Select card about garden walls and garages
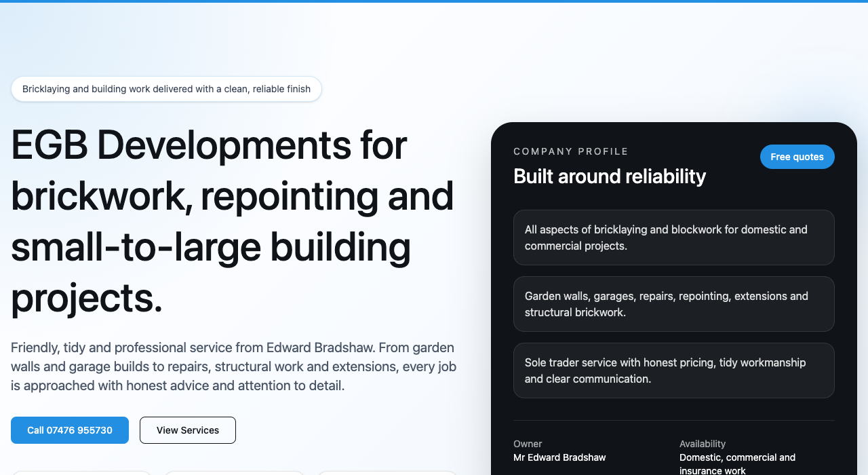 [673, 304]
